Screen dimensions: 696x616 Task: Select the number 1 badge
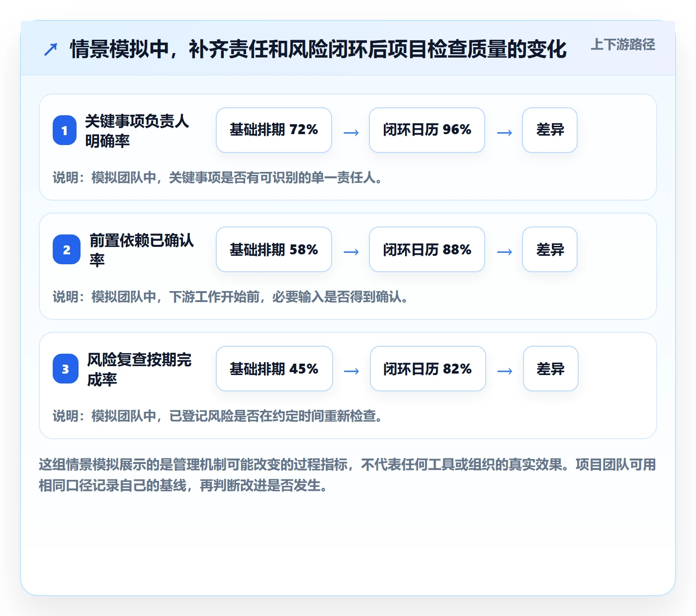[x=65, y=130]
